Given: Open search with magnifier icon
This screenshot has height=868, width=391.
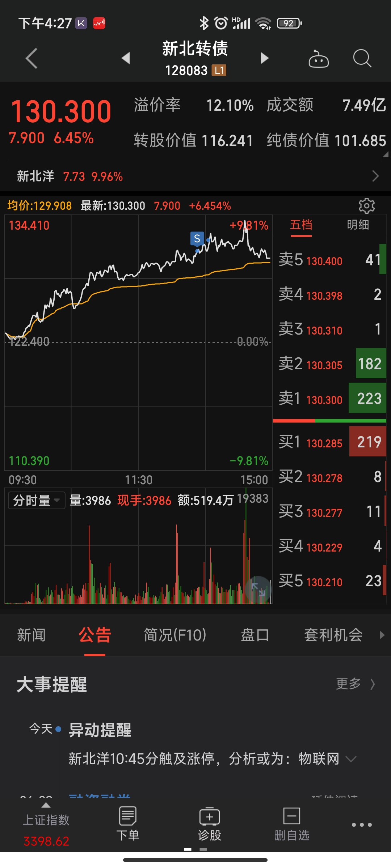Looking at the screenshot, I should [362, 58].
